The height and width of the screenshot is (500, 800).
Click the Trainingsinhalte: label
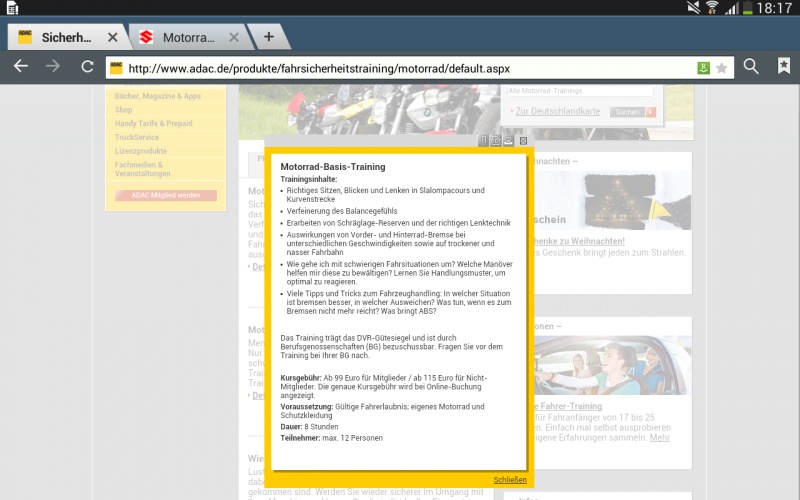309,179
